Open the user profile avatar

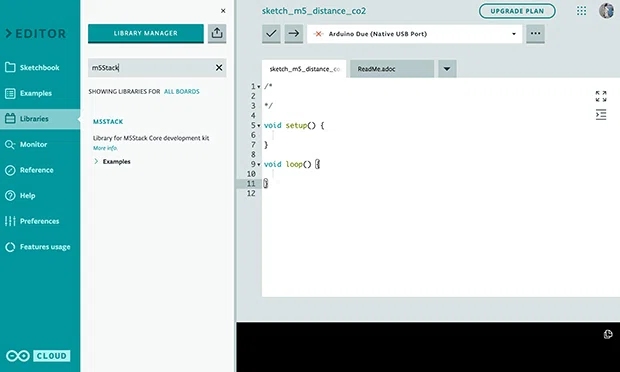point(606,11)
